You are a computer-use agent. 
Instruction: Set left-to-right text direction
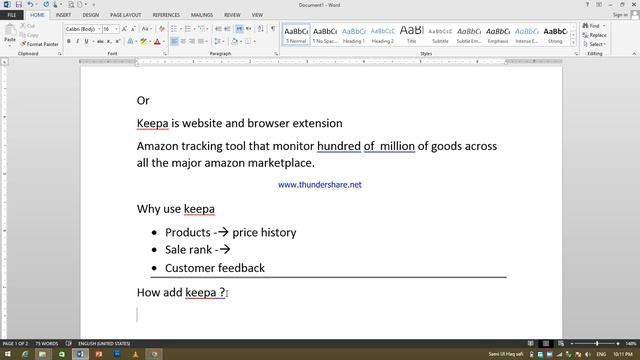tap(239, 29)
